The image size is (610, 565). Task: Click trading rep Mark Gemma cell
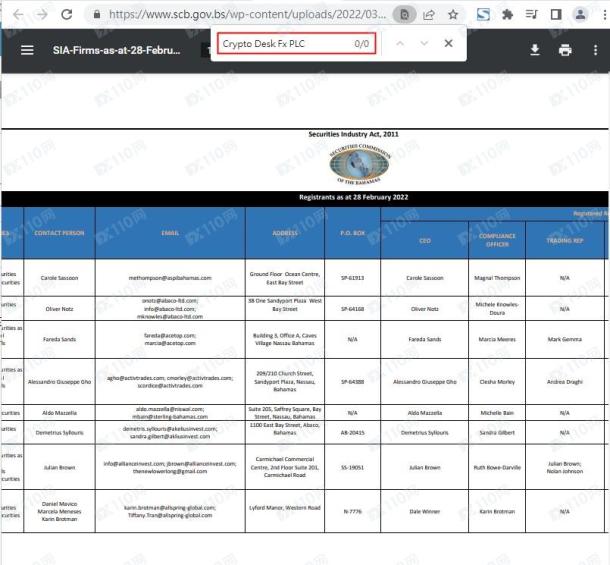[x=564, y=339]
